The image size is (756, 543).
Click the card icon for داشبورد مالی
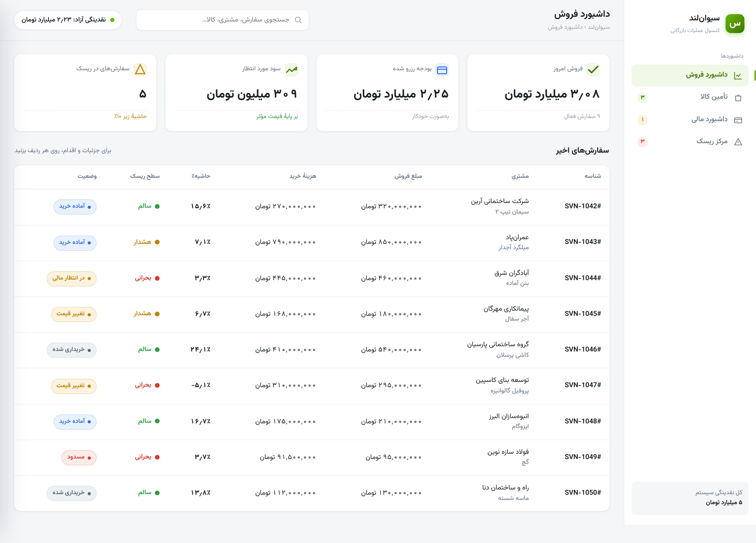(738, 120)
